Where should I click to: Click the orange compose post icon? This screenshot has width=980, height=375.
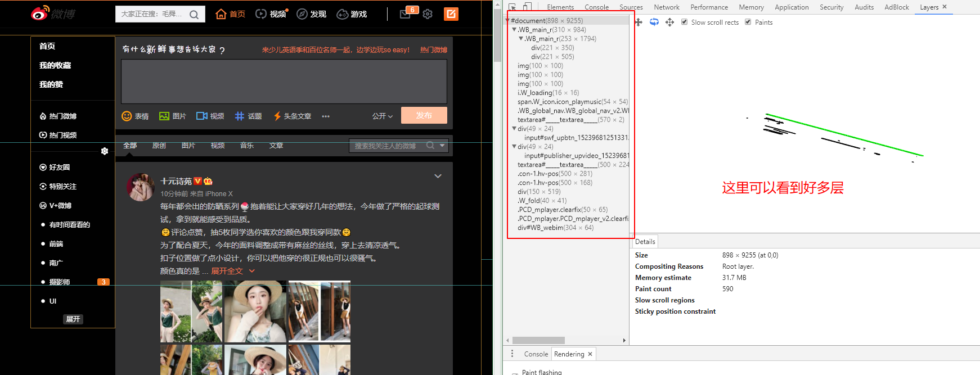(451, 14)
